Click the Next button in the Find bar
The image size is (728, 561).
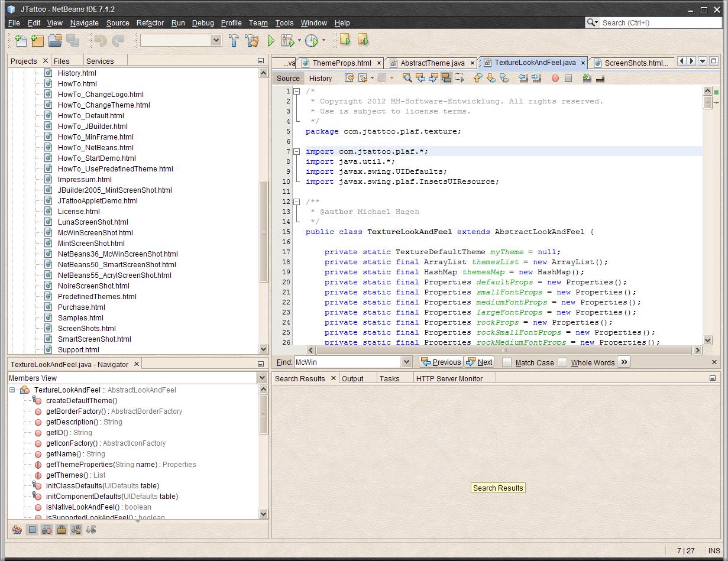[x=480, y=362]
